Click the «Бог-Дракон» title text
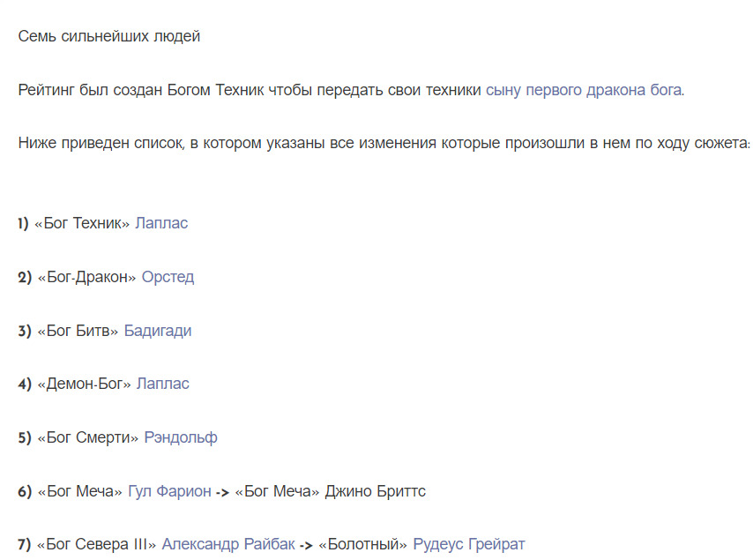753x560 pixels. pos(86,277)
